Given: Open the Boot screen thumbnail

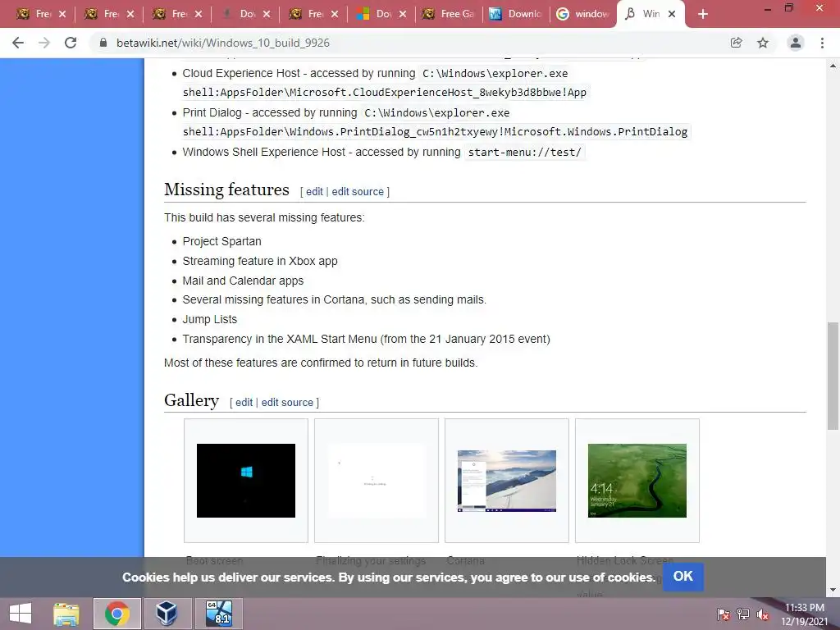Looking at the screenshot, I should pos(246,481).
